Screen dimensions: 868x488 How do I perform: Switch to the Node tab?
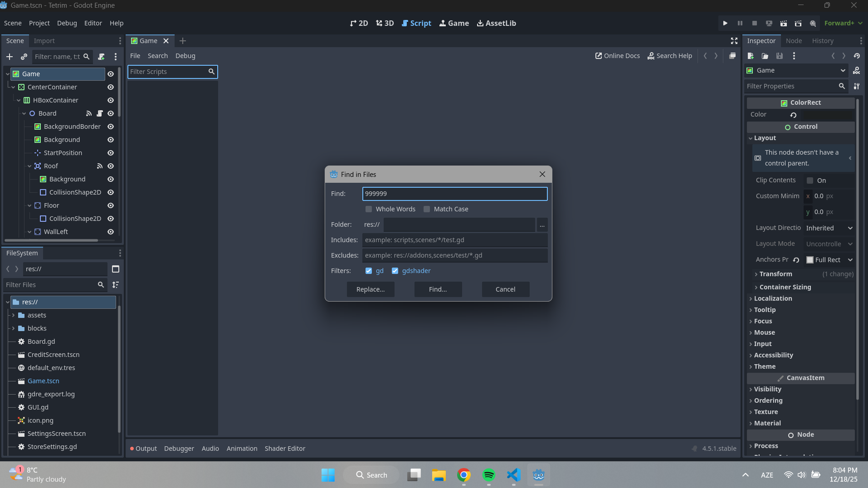point(794,41)
